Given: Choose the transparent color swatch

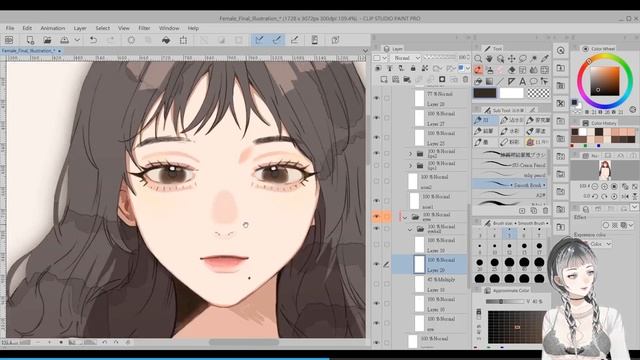Looking at the screenshot, I should tap(539, 93).
